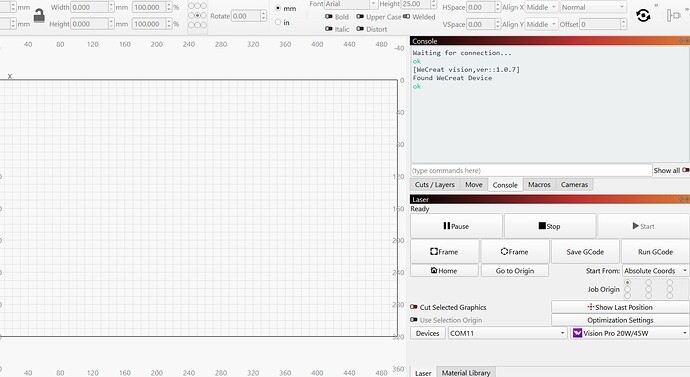Click the rectangular Frame button
This screenshot has width=690, height=377.
(x=444, y=252)
